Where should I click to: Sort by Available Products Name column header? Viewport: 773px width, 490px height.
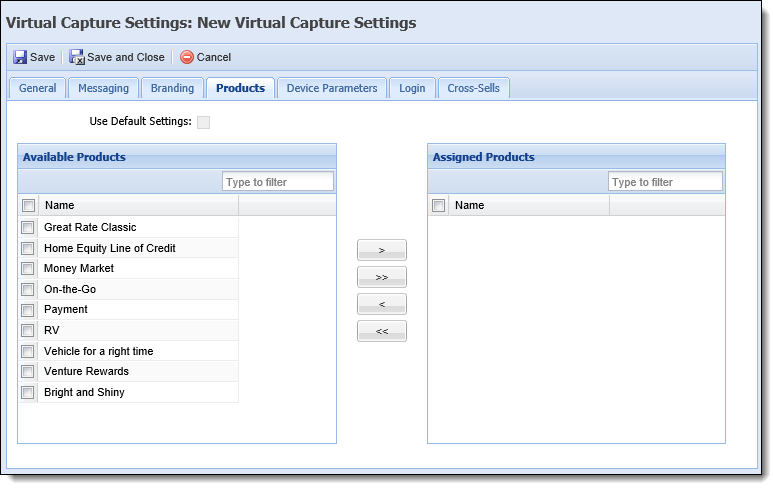coord(138,206)
